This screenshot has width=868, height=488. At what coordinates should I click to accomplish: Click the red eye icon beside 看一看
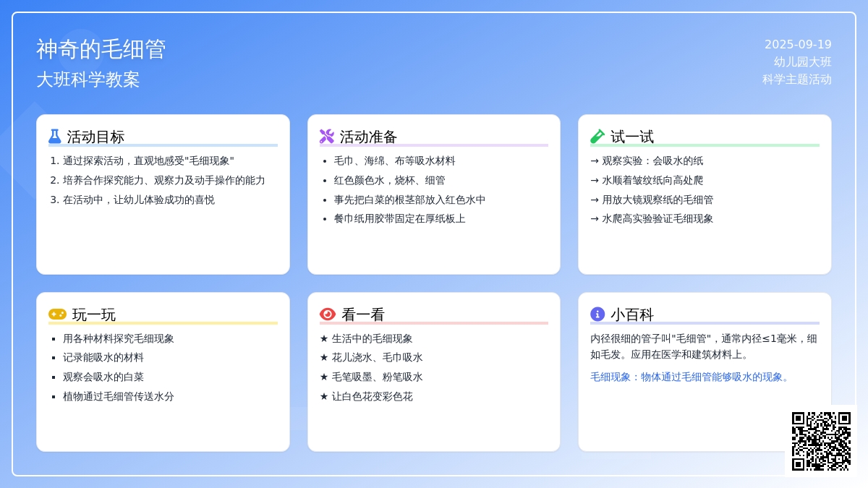tap(328, 314)
